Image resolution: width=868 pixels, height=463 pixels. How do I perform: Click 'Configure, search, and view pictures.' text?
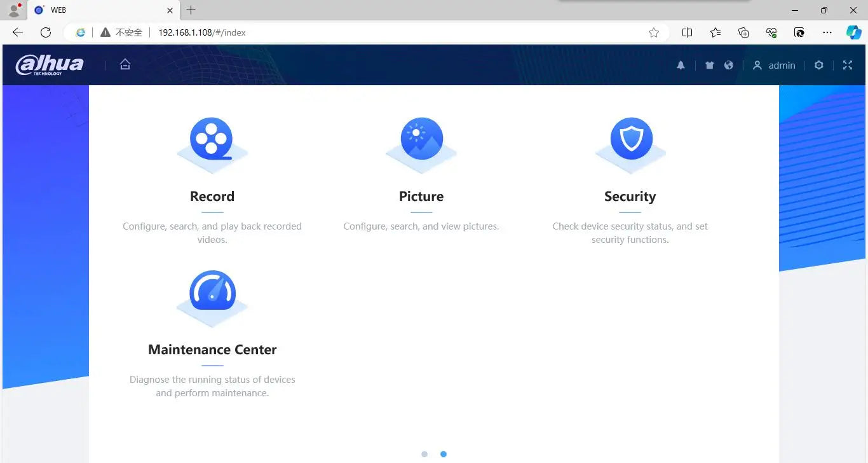[421, 226]
